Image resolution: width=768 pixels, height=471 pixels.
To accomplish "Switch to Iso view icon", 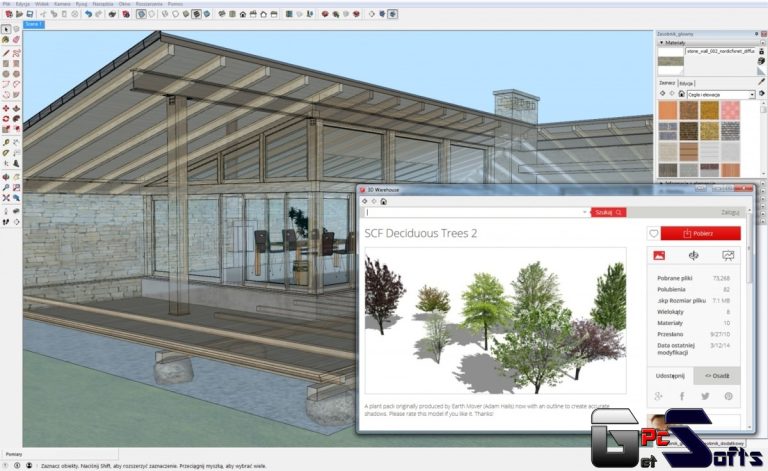I will click(x=222, y=14).
